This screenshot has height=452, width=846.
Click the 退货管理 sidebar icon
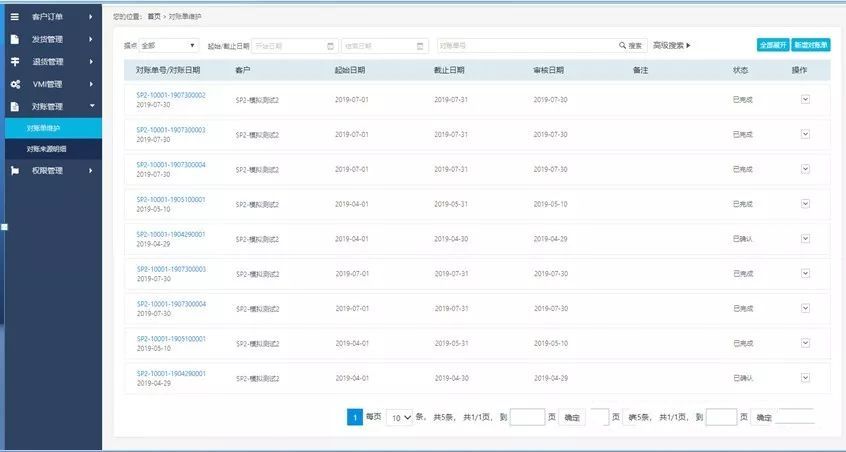click(14, 62)
